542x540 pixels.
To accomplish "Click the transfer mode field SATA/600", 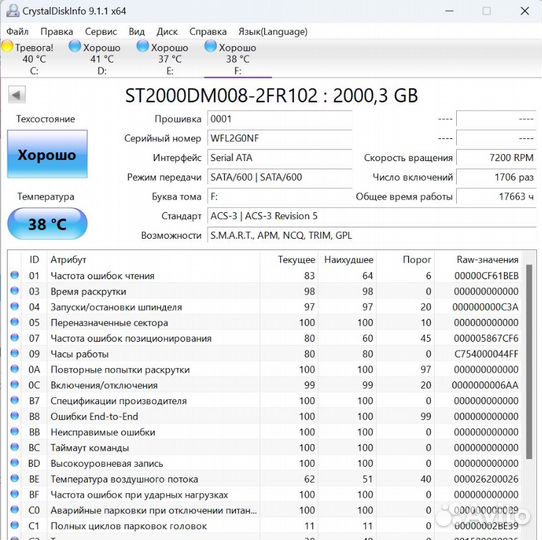I will [x=280, y=177].
